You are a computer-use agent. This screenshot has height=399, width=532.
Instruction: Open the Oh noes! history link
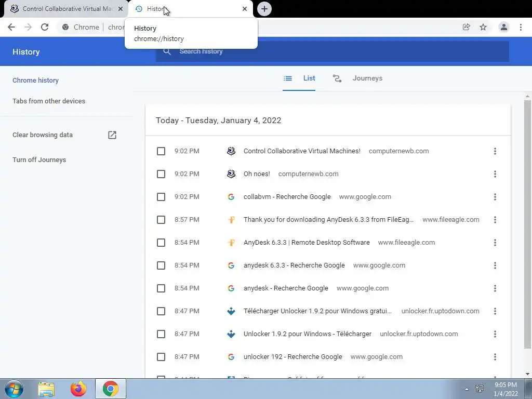click(257, 174)
